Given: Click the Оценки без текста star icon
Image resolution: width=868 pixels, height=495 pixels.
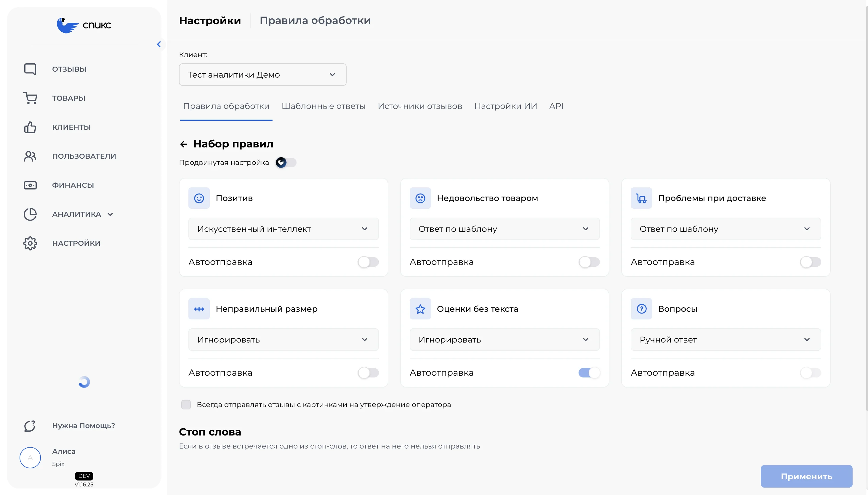Looking at the screenshot, I should coord(420,309).
